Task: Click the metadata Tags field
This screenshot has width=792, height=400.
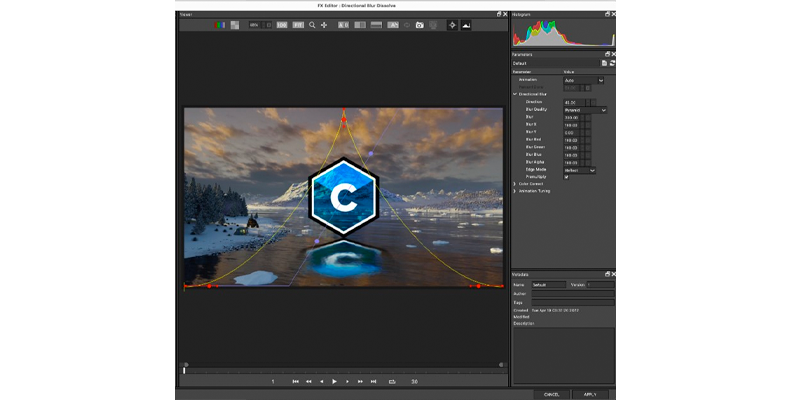Action: [573, 303]
